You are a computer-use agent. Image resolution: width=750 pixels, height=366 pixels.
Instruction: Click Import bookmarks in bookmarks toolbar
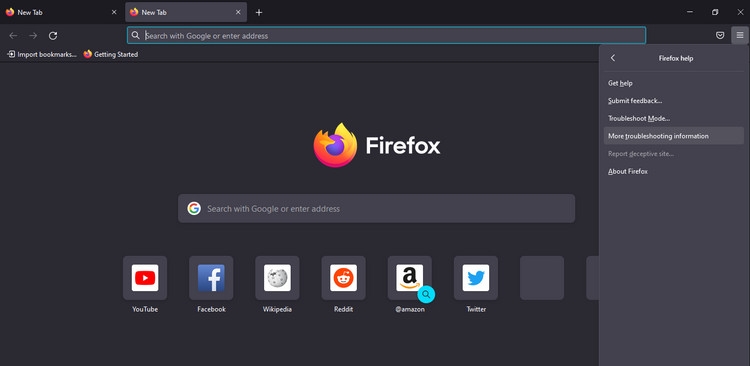pyautogui.click(x=42, y=55)
